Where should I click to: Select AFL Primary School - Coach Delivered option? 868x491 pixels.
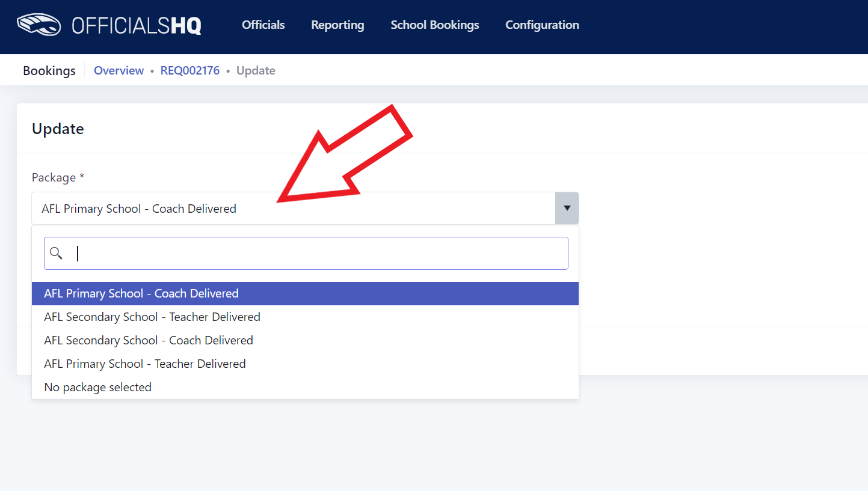[305, 293]
